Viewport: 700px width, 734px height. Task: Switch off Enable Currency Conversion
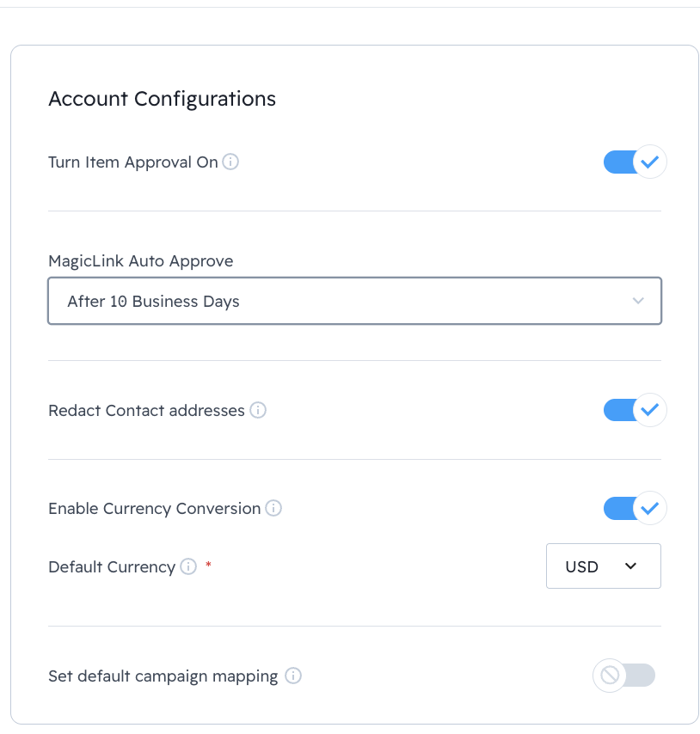click(x=635, y=508)
